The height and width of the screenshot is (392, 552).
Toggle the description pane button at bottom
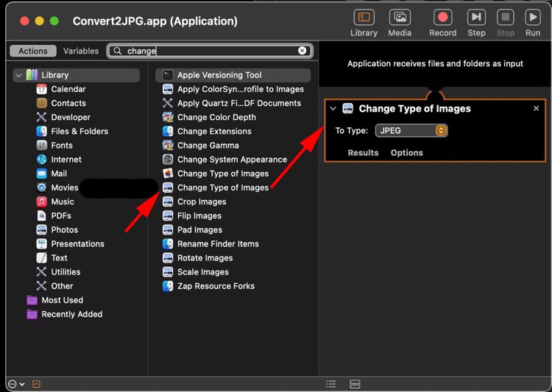click(36, 384)
